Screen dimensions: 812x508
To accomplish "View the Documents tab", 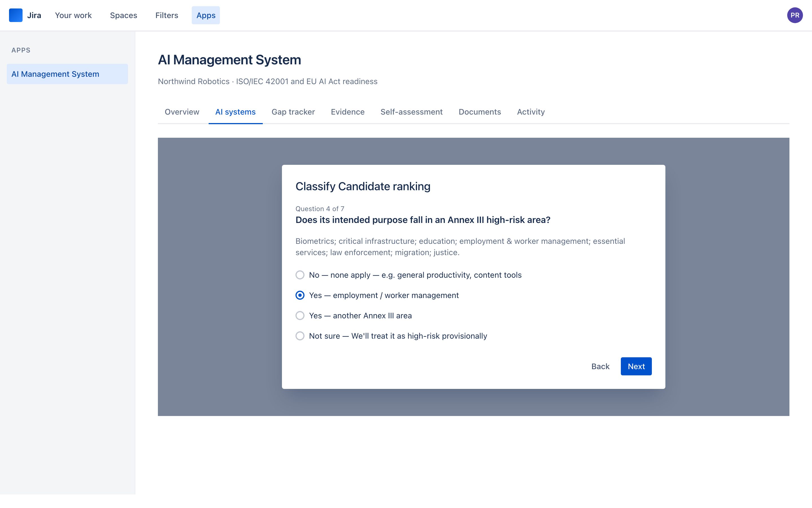I will click(x=480, y=112).
